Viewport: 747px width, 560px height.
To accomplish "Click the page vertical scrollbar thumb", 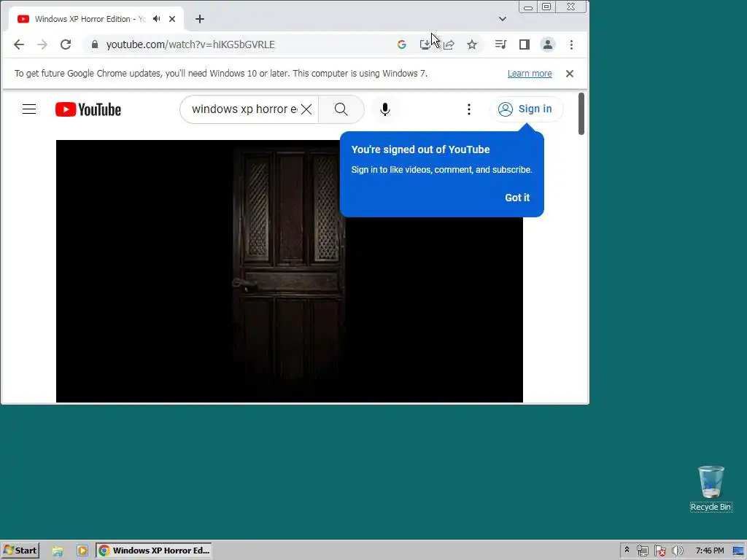I will pyautogui.click(x=581, y=114).
